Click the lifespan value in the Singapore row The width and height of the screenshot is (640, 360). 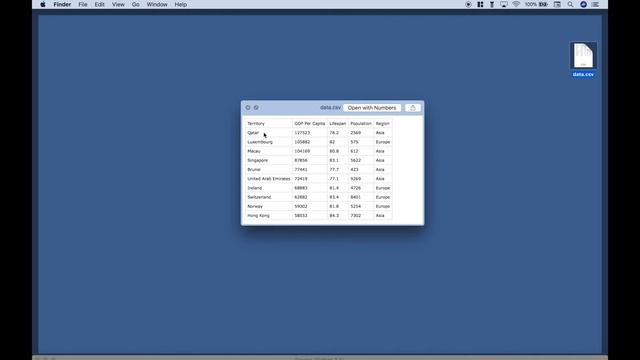point(338,160)
